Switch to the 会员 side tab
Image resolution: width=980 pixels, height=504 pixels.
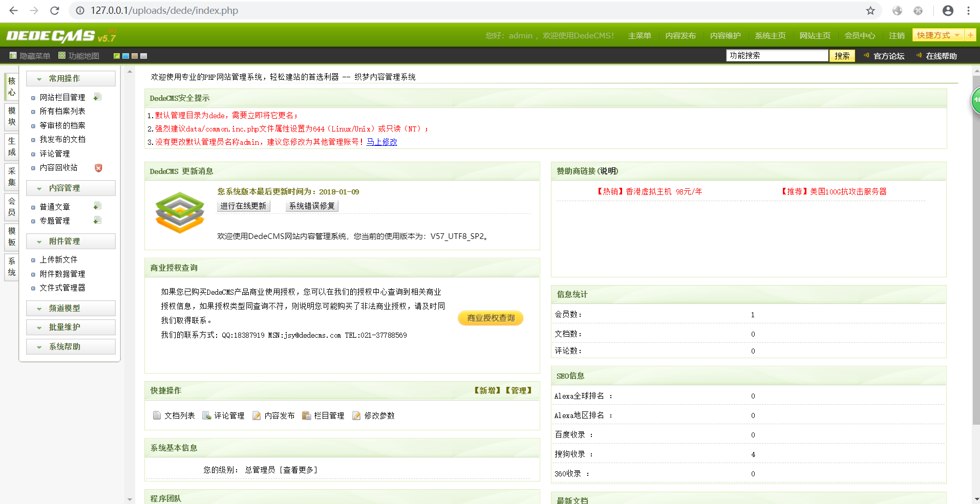[12, 206]
